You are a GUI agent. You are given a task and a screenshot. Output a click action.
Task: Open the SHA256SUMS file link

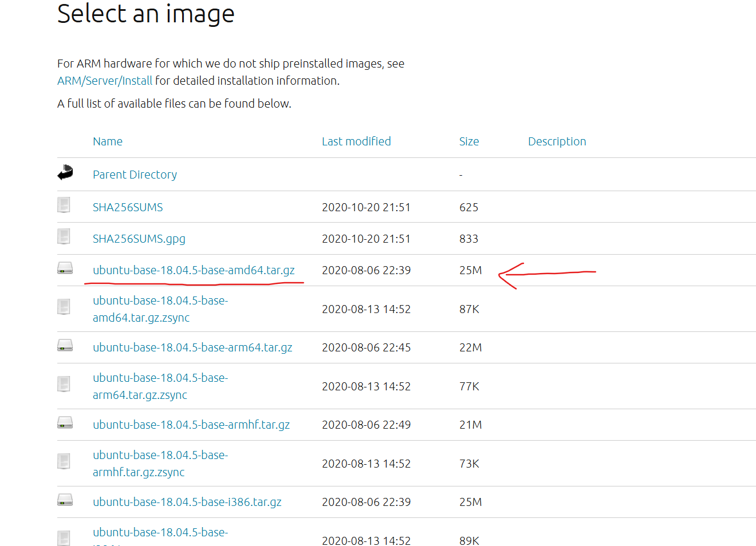tap(128, 207)
